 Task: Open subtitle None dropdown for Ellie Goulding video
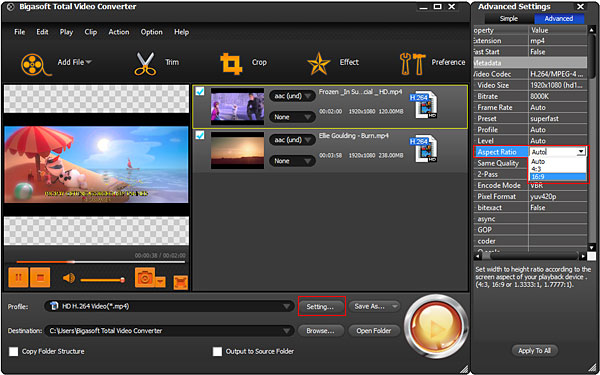292,161
